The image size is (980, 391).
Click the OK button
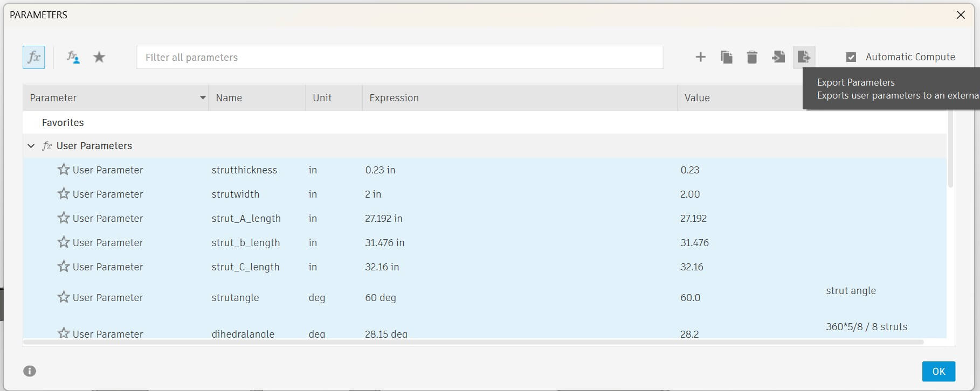click(x=938, y=371)
